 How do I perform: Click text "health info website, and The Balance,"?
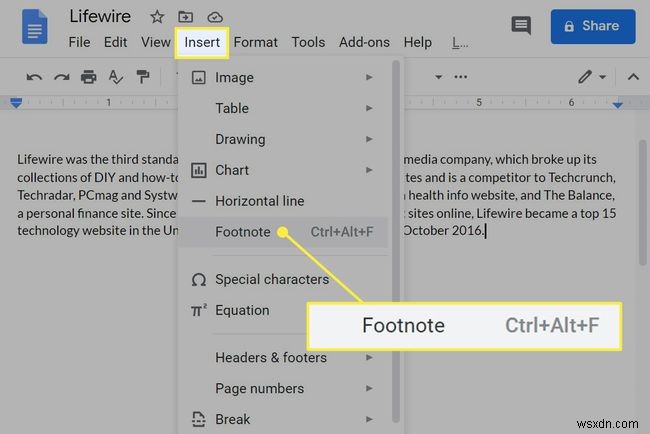click(511, 195)
